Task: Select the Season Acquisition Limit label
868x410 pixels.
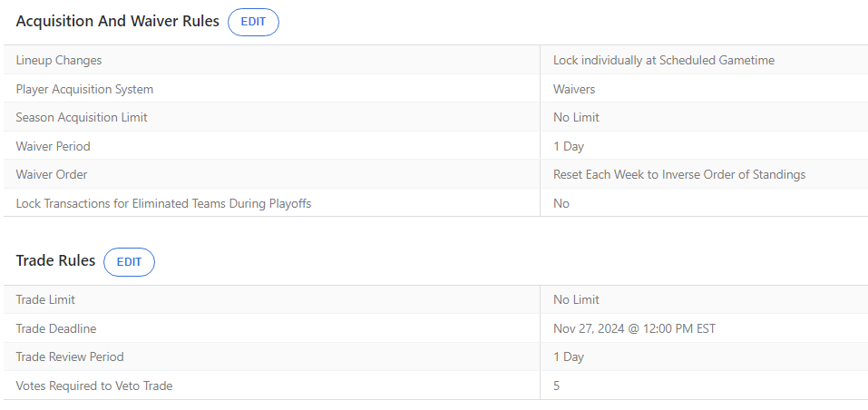Action: 82,117
